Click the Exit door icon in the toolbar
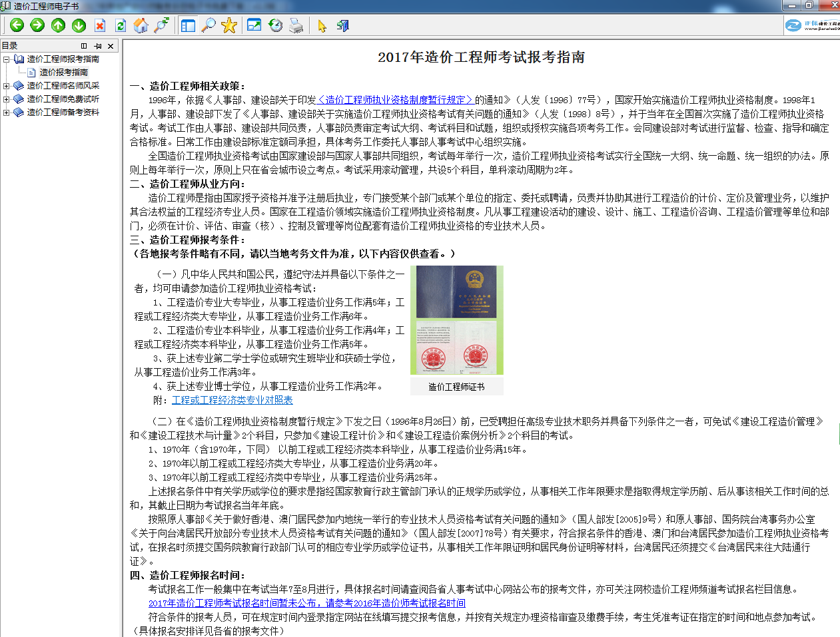The height and width of the screenshot is (637, 840). coord(342,25)
